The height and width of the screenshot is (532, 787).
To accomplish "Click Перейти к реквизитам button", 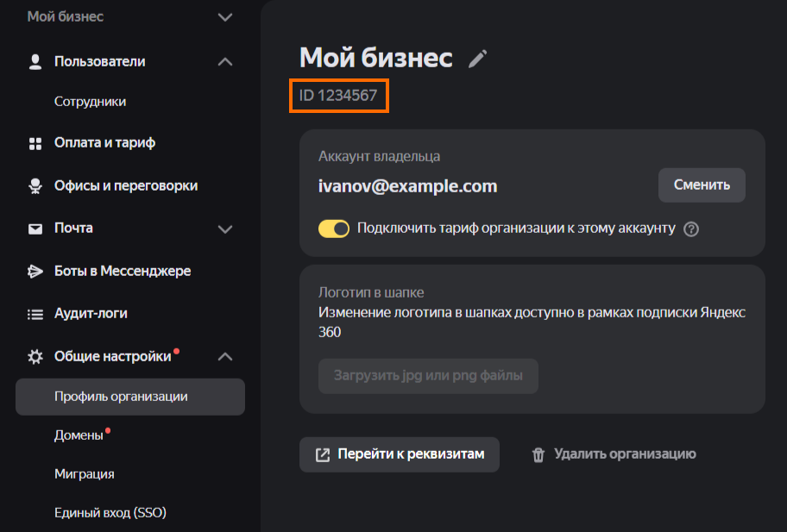I will 400,454.
